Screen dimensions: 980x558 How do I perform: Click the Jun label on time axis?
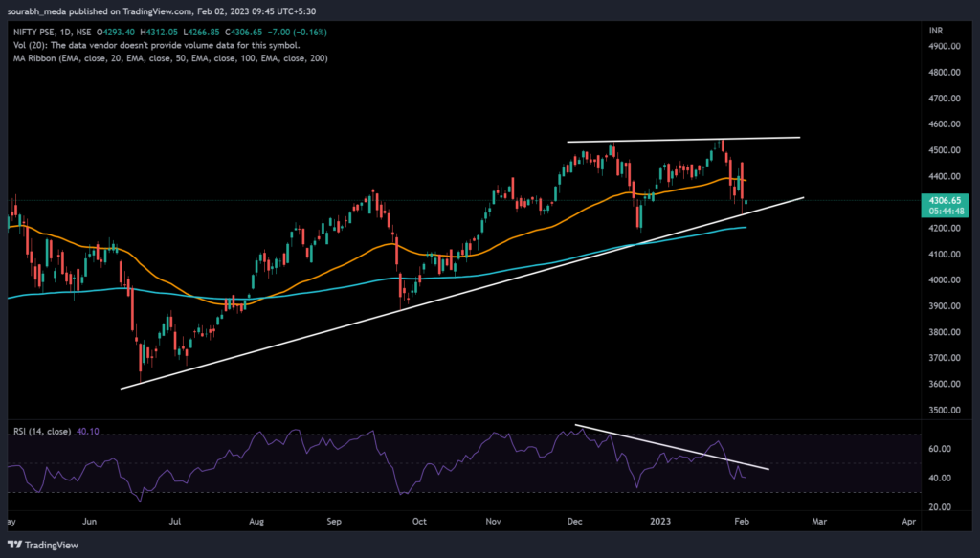click(x=89, y=521)
